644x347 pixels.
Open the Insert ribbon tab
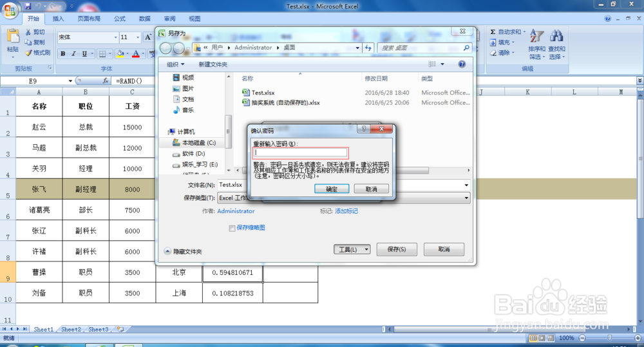point(59,19)
